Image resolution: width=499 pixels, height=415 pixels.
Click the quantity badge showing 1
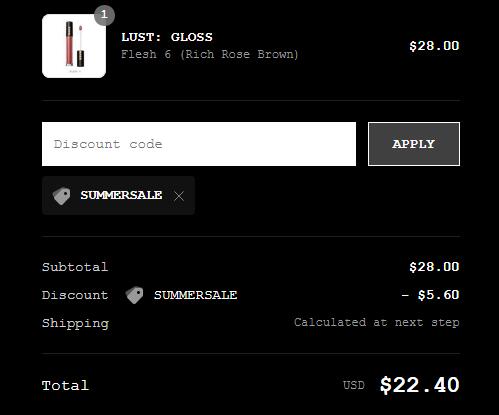click(x=104, y=15)
